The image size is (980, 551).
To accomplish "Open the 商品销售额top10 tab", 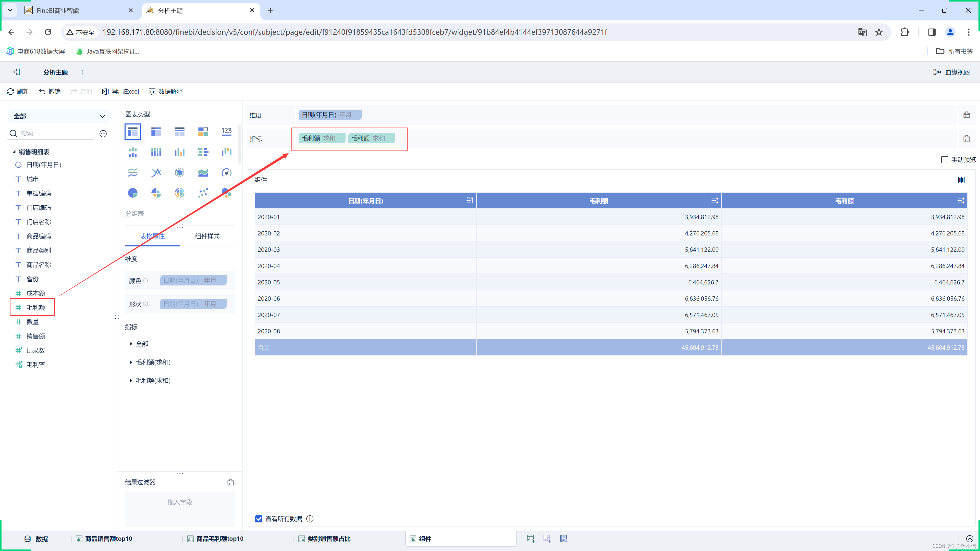I will point(104,539).
